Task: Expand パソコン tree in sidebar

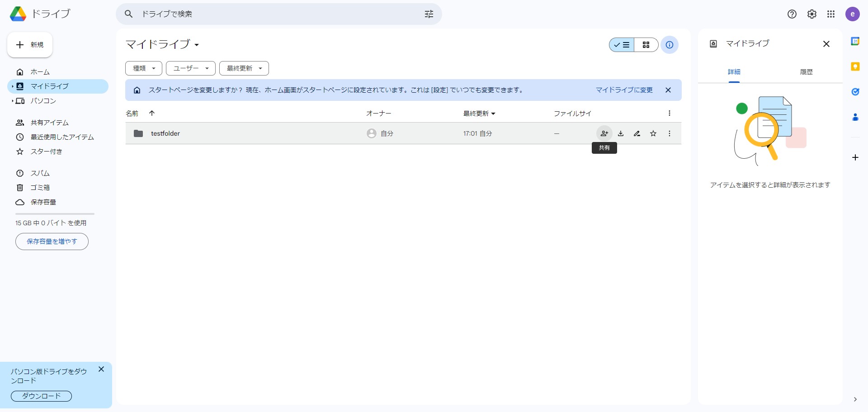Action: pos(13,101)
